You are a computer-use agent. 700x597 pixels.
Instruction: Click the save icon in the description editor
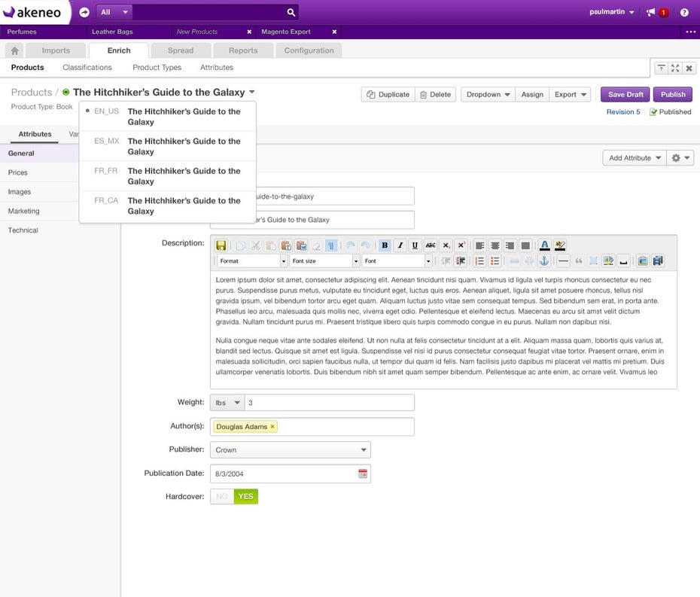(x=221, y=245)
